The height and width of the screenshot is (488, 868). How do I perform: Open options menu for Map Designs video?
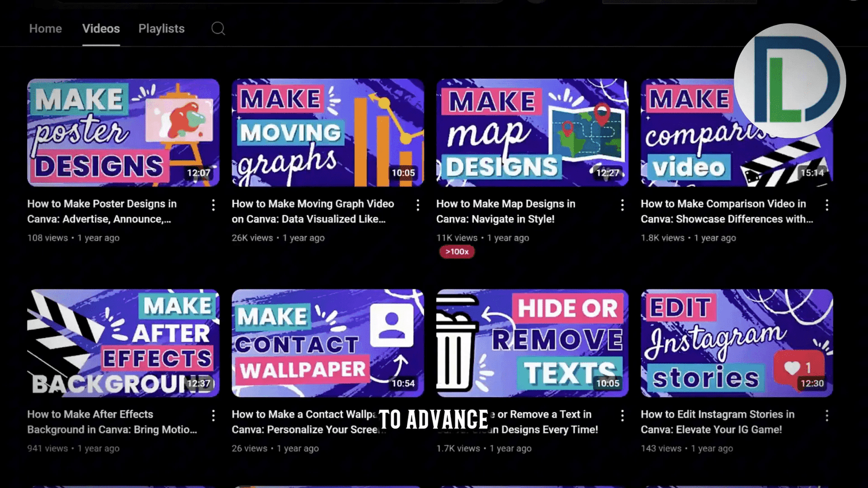[622, 205]
